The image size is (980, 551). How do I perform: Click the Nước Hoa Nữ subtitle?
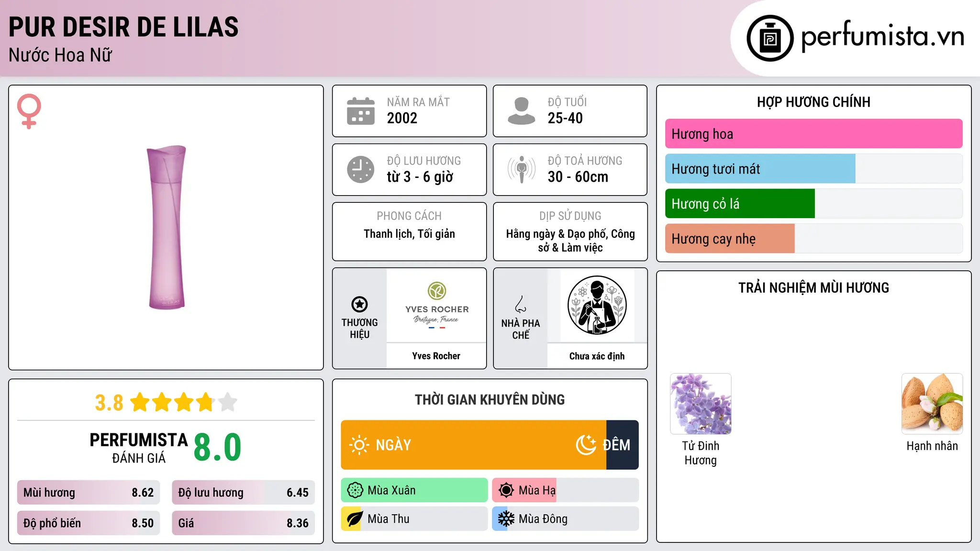(60, 55)
